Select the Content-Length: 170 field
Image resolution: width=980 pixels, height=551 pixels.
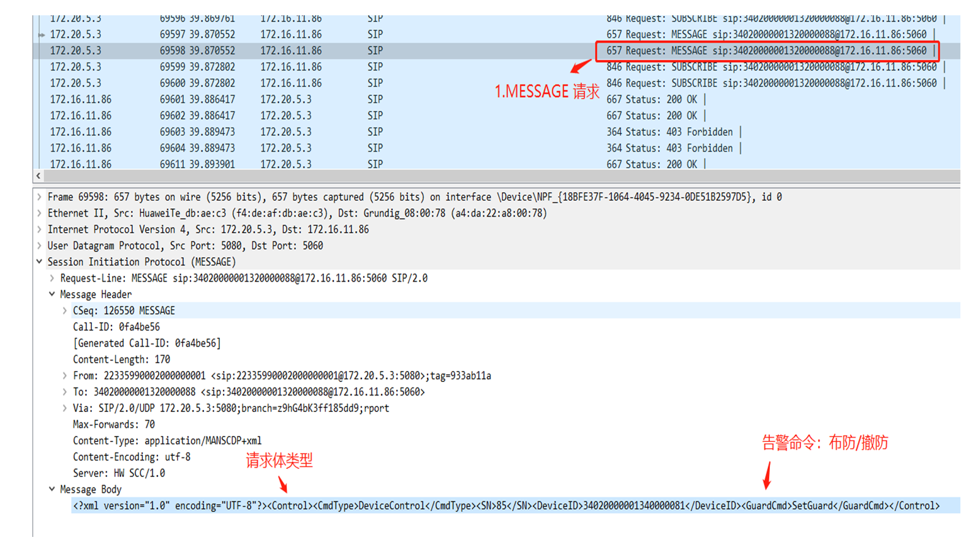pos(123,359)
